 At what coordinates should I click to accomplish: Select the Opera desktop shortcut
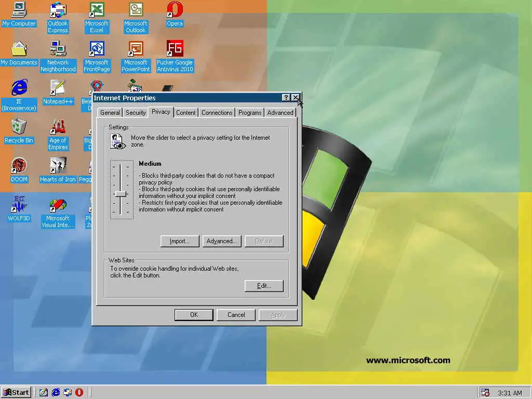coord(175,14)
